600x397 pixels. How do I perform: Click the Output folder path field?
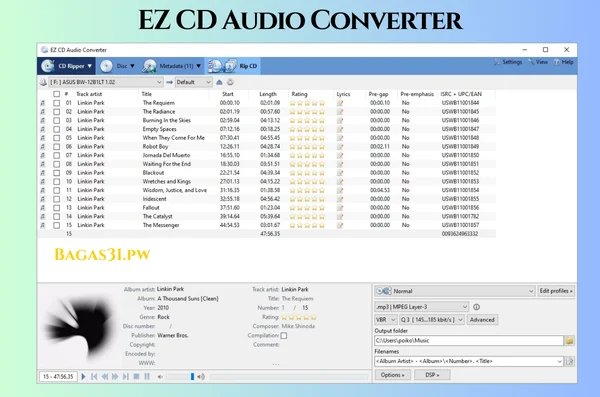point(469,340)
